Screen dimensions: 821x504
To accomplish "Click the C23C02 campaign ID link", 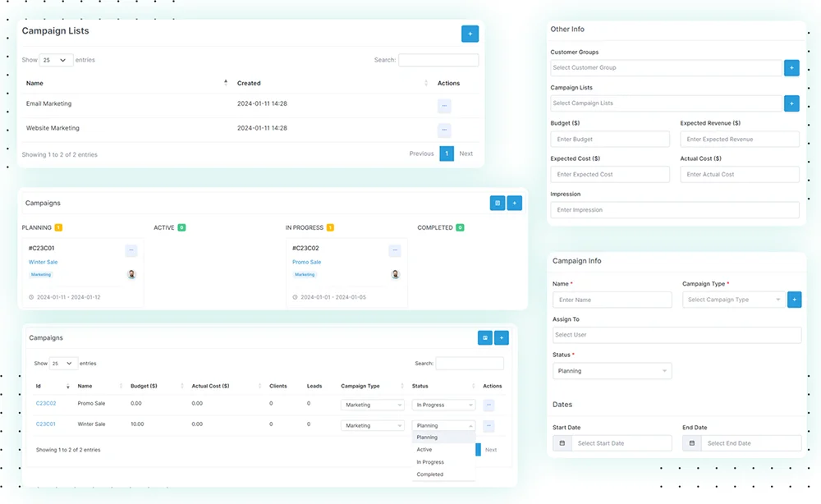I will [46, 404].
